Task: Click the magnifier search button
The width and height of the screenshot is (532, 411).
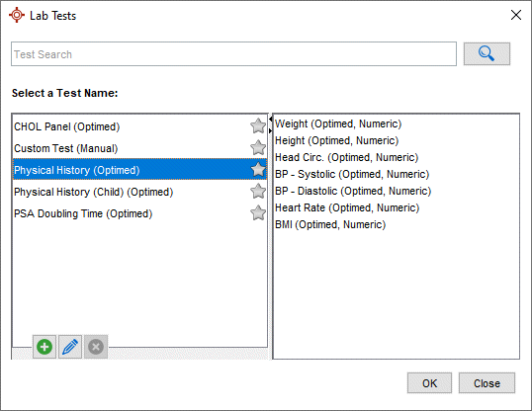Action: [x=487, y=53]
